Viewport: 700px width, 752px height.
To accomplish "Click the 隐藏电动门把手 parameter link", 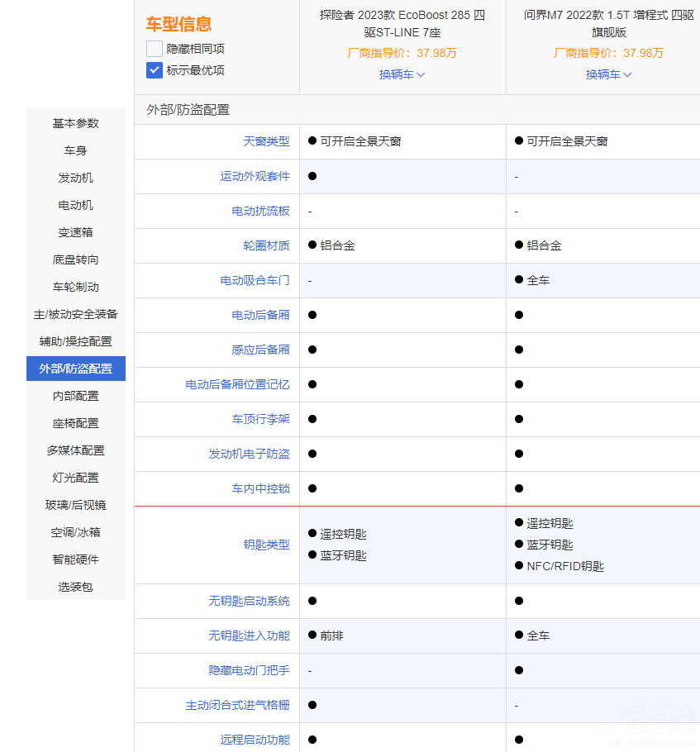I will click(249, 670).
